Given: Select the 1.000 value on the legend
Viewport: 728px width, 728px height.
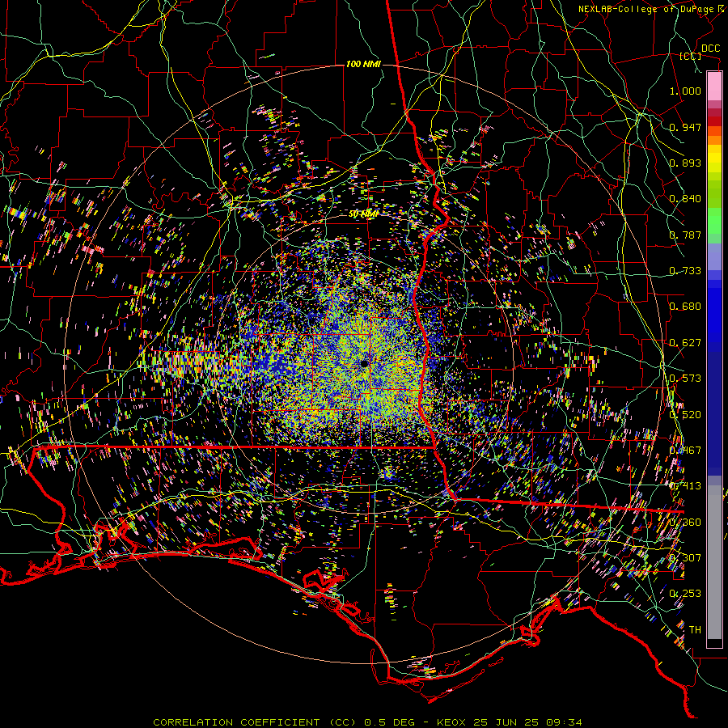Looking at the screenshot, I should point(685,91).
